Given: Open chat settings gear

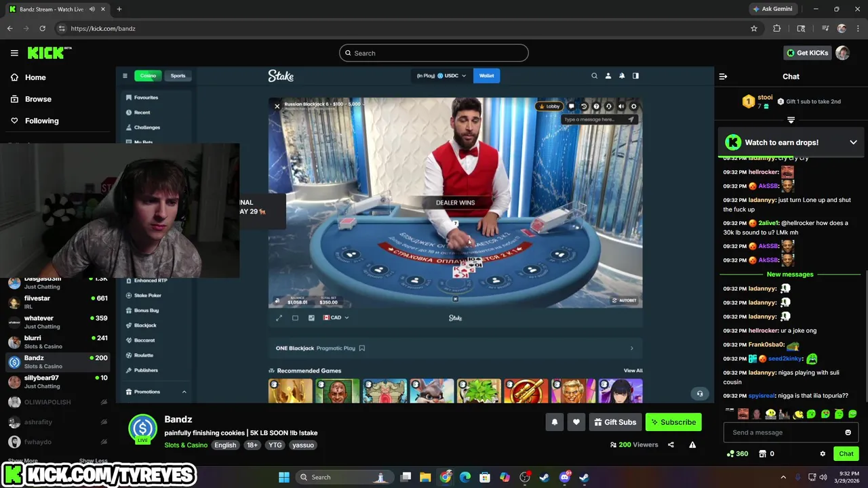Looking at the screenshot, I should (823, 453).
